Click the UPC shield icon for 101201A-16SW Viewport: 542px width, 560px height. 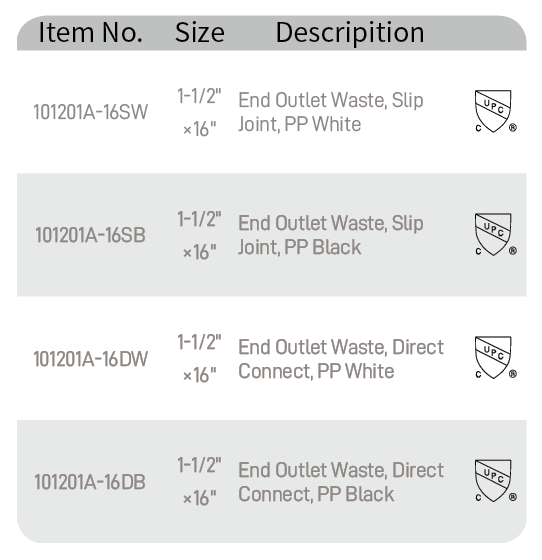[x=496, y=111]
